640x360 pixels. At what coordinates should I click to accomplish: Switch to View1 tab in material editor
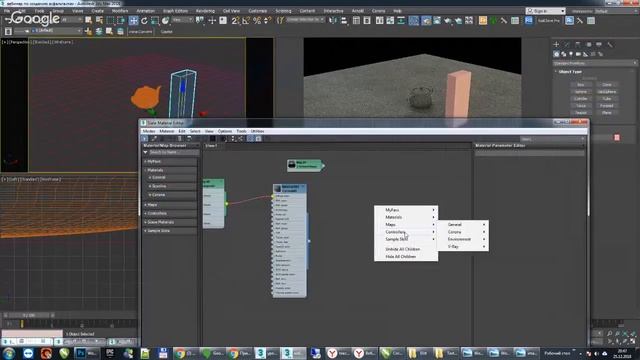(211, 146)
